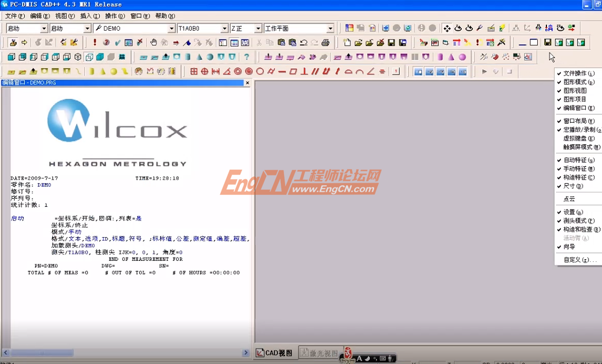Image resolution: width=602 pixels, height=364 pixels.
Task: Expand the T1A0B0 probe tip dropdown
Action: point(225,28)
